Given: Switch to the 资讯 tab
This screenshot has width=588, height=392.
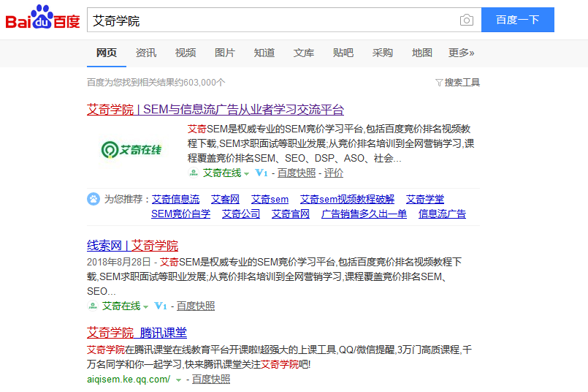Looking at the screenshot, I should (146, 53).
